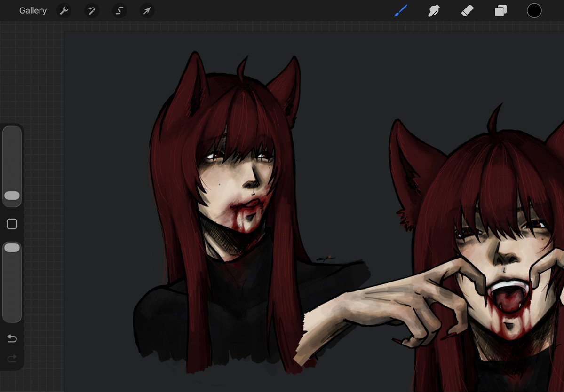Open the black color picker swatch

[x=534, y=10]
